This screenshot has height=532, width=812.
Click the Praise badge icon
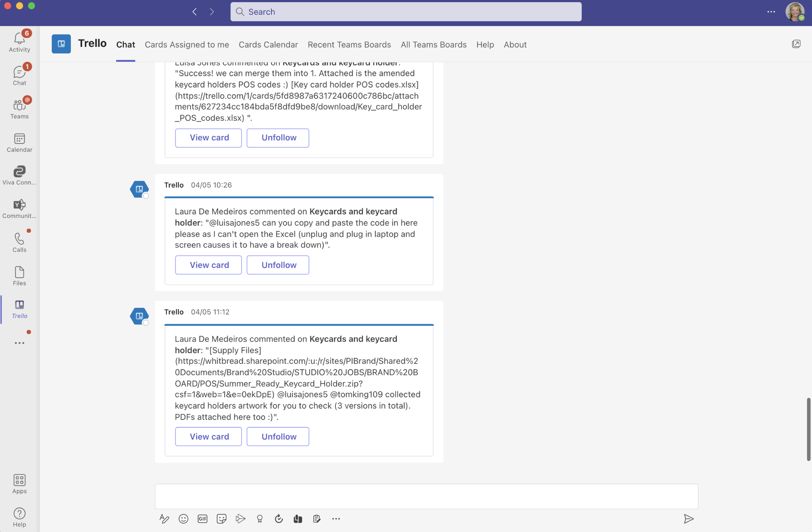pyautogui.click(x=260, y=519)
